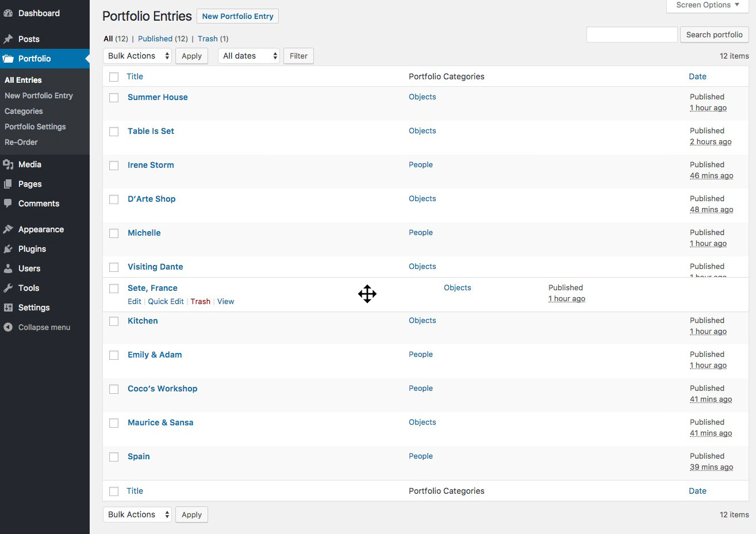Click the Plugins plug icon

pyautogui.click(x=8, y=249)
